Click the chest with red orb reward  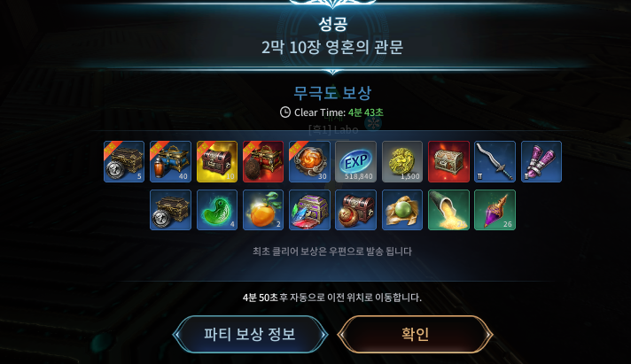coord(355,210)
